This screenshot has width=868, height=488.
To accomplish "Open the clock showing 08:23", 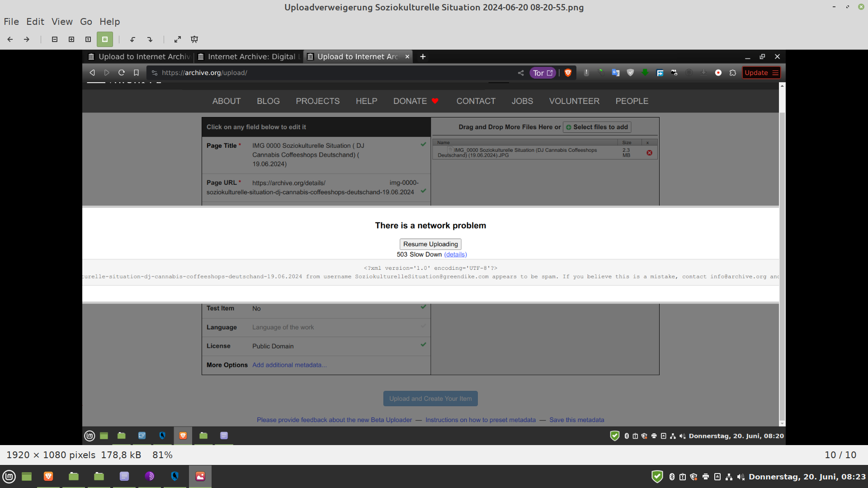I will click(807, 477).
